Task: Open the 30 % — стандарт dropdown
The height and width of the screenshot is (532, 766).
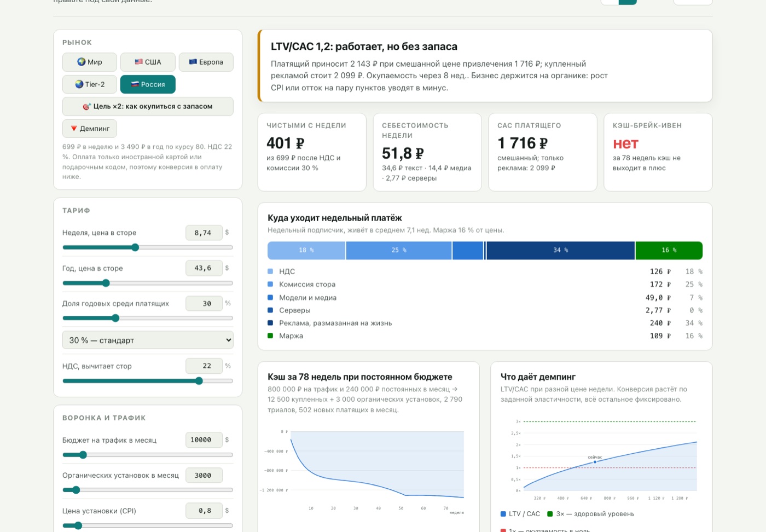Action: click(148, 340)
